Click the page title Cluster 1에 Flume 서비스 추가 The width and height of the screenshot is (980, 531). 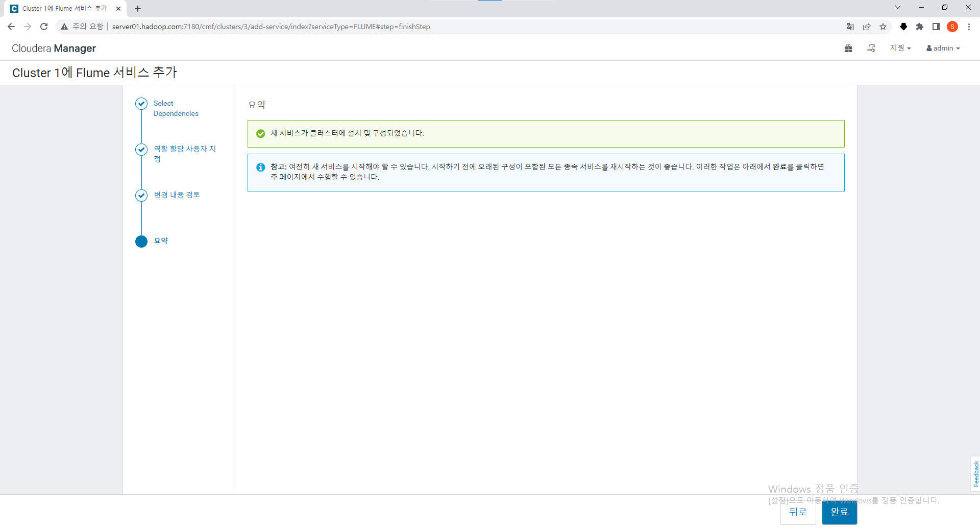[94, 73]
